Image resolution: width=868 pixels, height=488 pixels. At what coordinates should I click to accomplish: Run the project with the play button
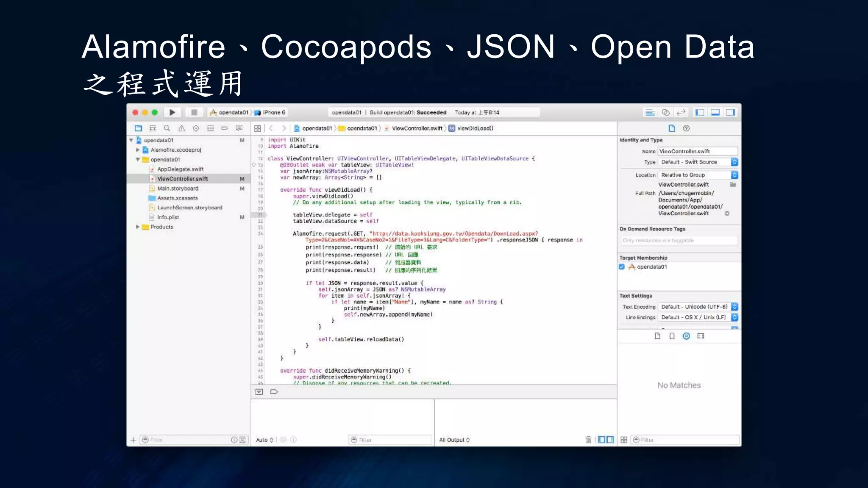click(172, 112)
